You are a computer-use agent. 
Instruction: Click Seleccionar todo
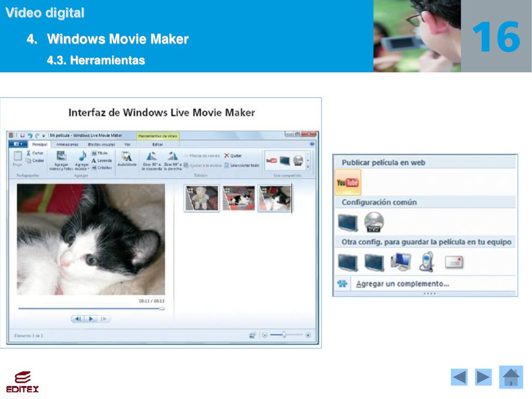(x=242, y=166)
